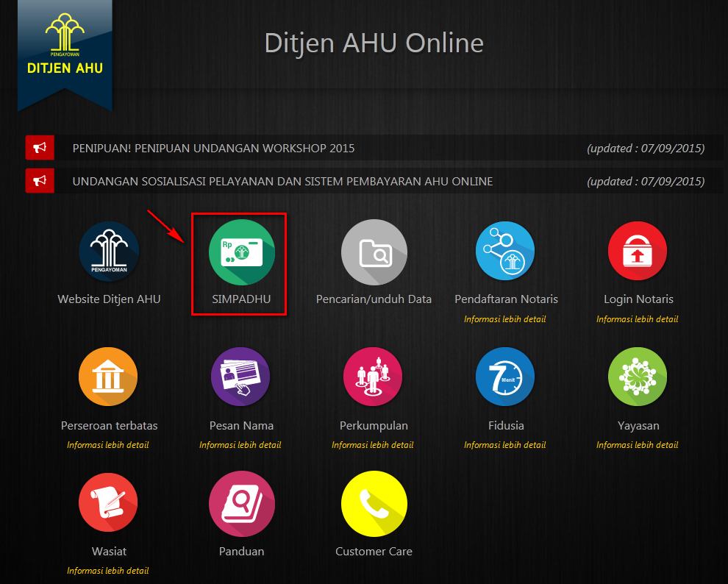Click the Yayasan green circle icon
Viewport: 728px width, 584px height.
pos(638,378)
